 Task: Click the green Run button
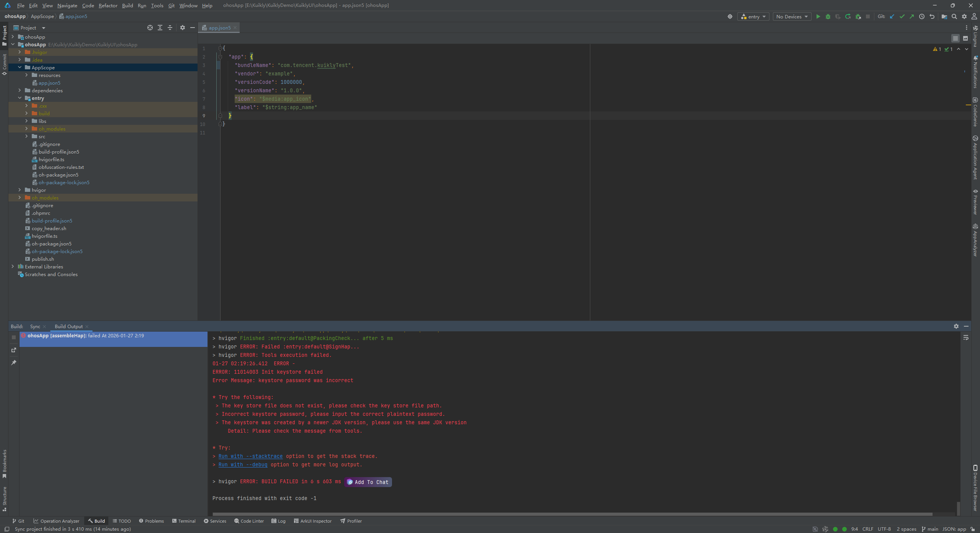click(818, 16)
